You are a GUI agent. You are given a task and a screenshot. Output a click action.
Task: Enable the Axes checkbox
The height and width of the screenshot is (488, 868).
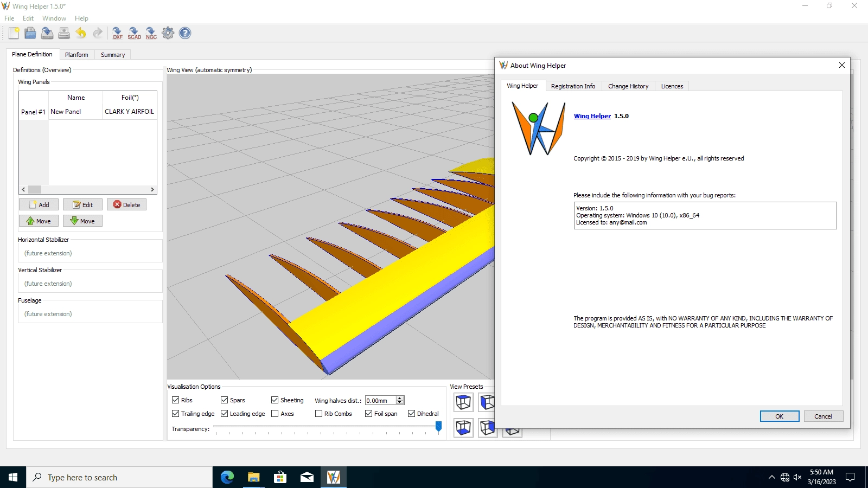[275, 414]
